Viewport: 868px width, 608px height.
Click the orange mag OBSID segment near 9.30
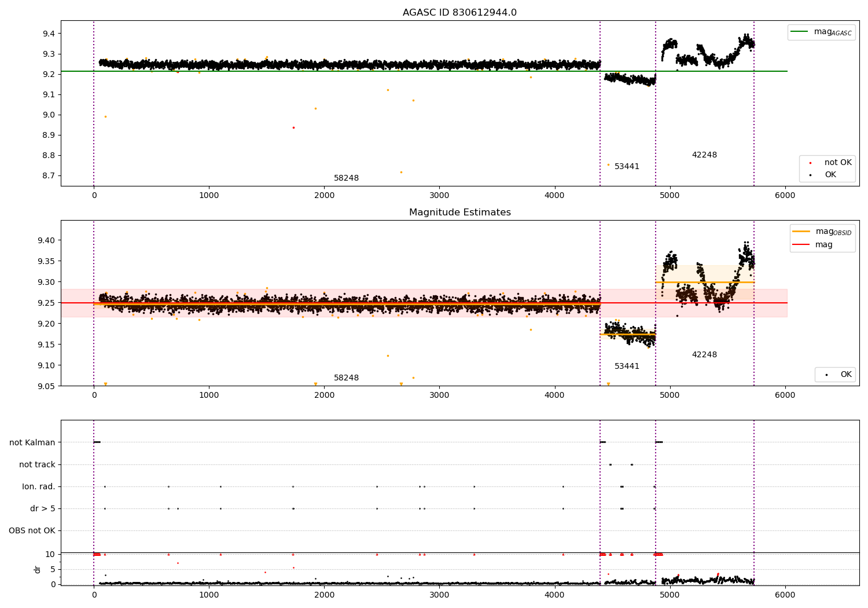pyautogui.click(x=705, y=283)
